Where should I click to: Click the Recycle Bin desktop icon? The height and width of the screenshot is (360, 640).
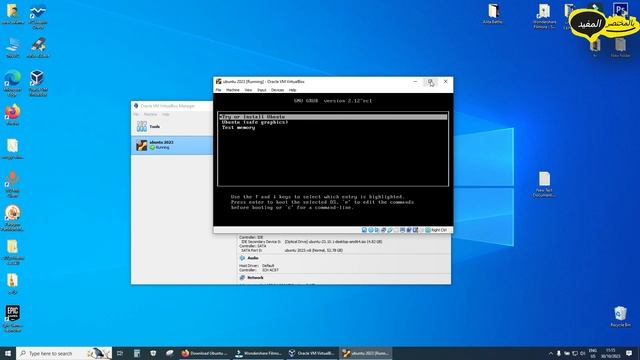[620, 316]
